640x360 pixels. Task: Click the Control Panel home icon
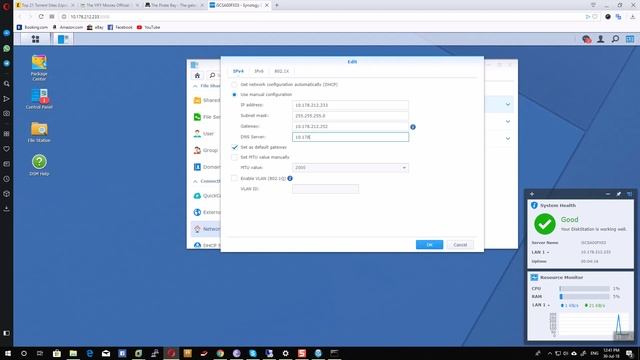pyautogui.click(x=197, y=76)
